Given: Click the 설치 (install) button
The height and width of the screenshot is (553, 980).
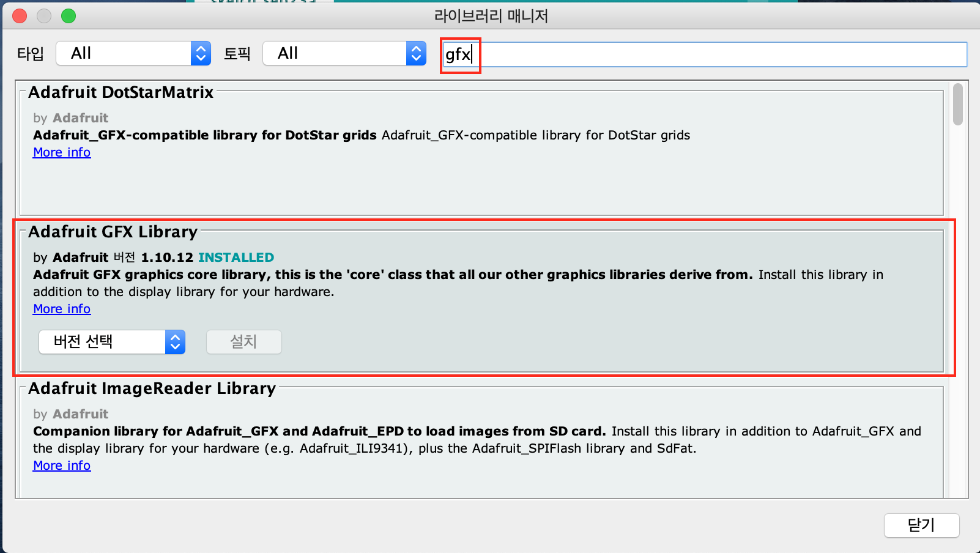Looking at the screenshot, I should tap(244, 342).
